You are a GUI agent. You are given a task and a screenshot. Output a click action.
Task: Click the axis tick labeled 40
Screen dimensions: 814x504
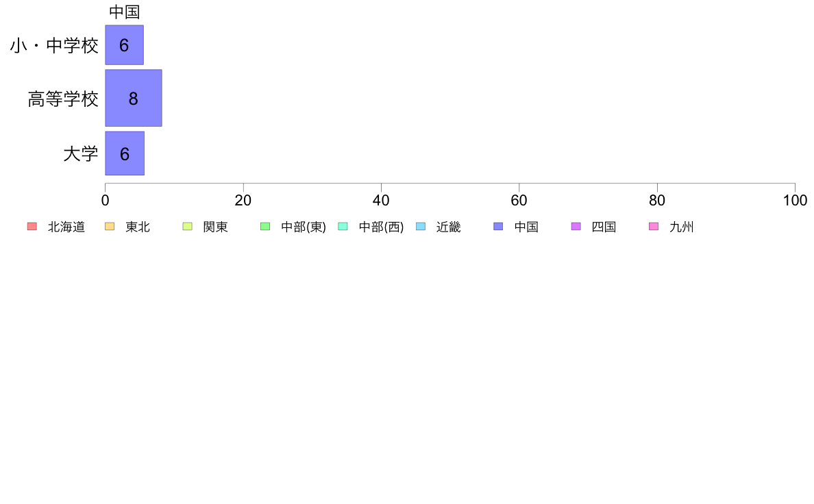[x=381, y=201]
